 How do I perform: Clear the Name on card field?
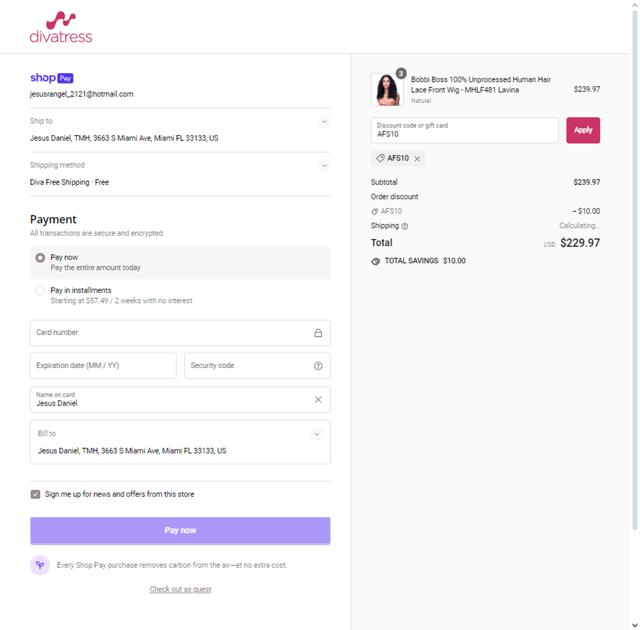pos(318,399)
